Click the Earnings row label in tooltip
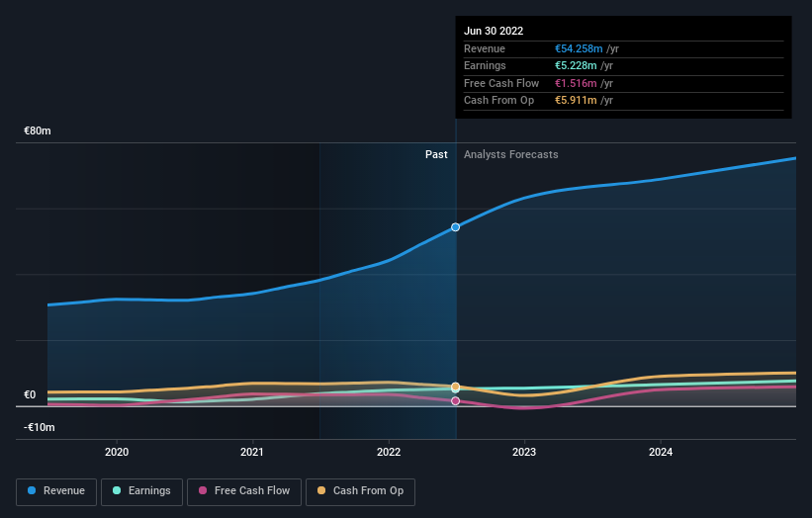The width and height of the screenshot is (812, 518). tap(485, 65)
